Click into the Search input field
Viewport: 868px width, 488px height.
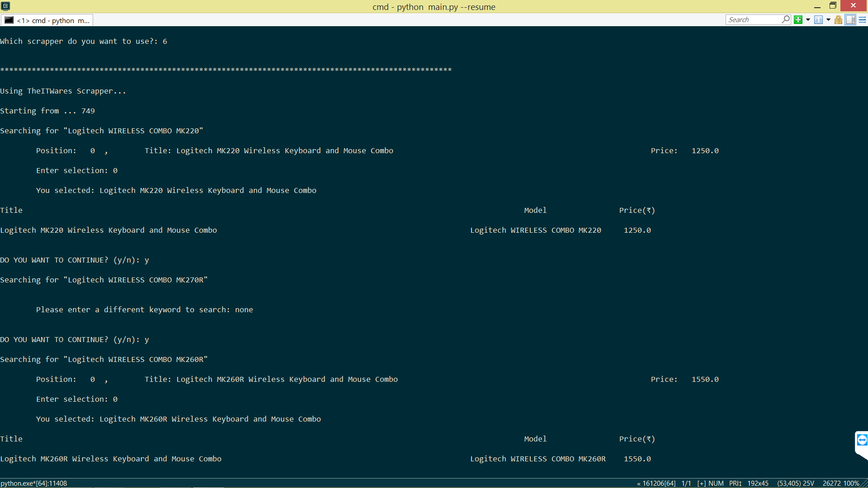click(x=754, y=20)
